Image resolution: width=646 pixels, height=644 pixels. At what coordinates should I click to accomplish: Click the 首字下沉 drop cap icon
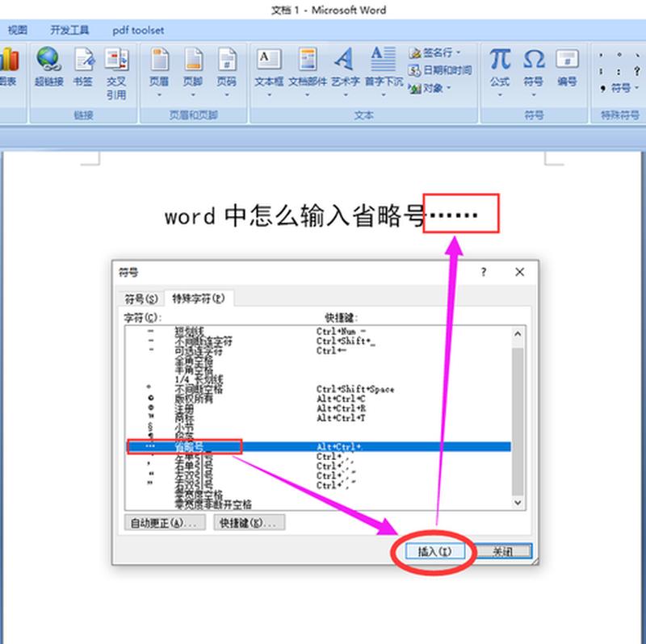pos(383,59)
